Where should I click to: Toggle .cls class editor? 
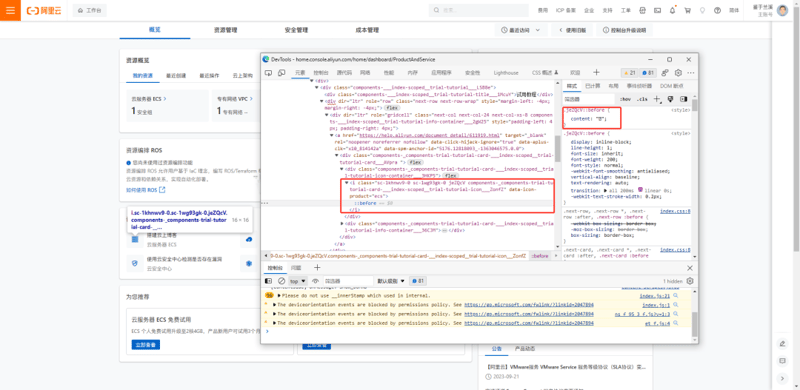(643, 99)
